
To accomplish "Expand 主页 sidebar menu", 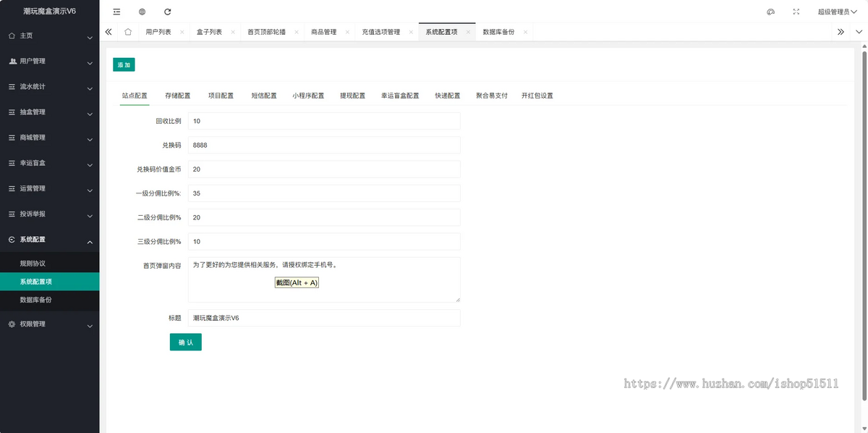I will (x=49, y=35).
